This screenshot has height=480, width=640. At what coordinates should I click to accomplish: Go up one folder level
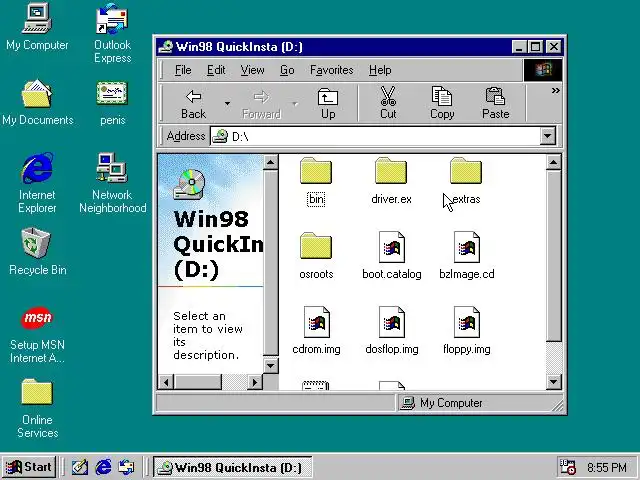pos(328,104)
